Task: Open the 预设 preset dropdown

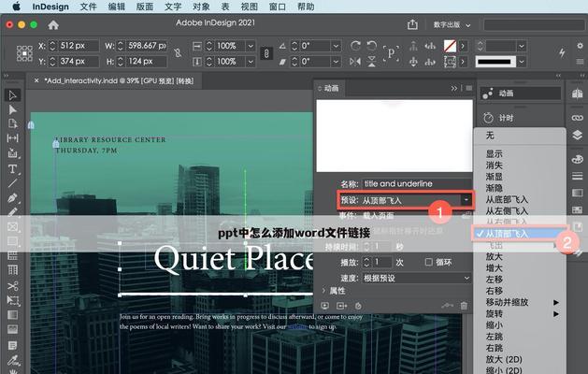Action: coord(466,200)
